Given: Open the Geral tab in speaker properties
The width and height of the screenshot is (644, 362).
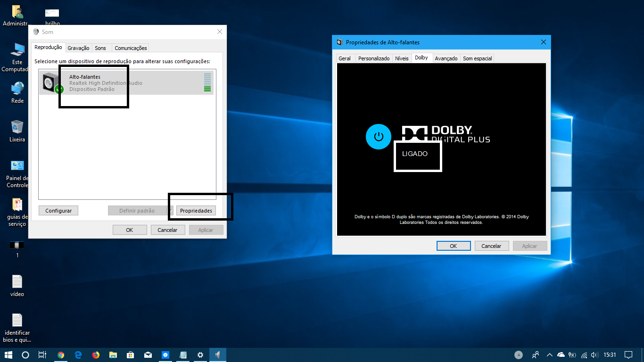Looking at the screenshot, I should point(345,58).
